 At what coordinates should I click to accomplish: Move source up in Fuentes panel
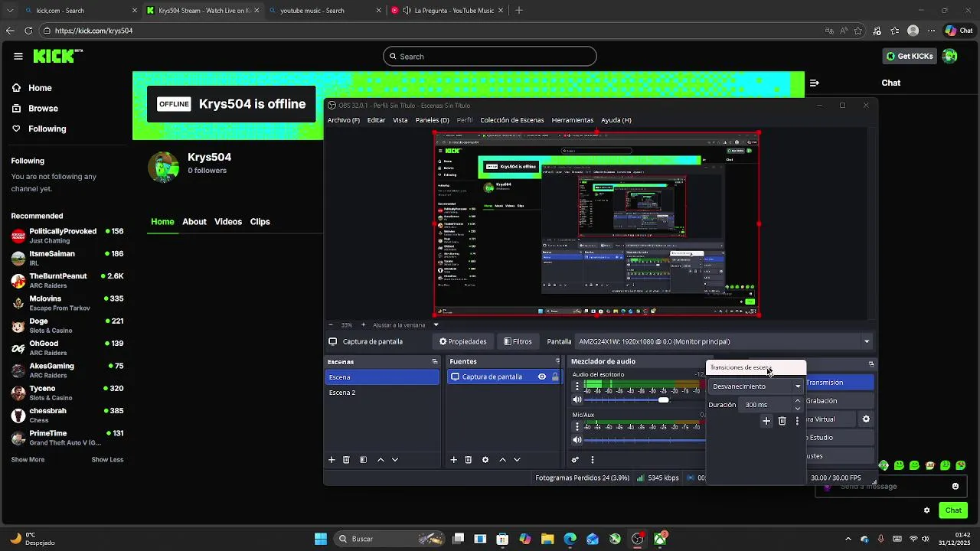click(502, 460)
